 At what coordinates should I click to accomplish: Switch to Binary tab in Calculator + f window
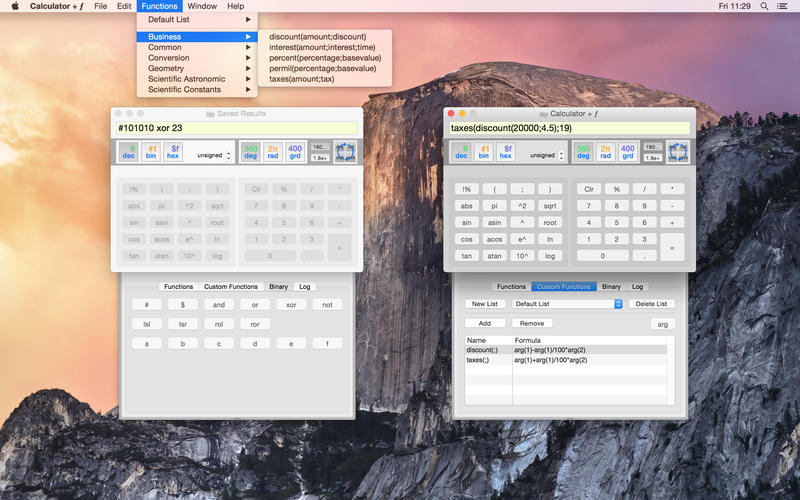pyautogui.click(x=611, y=287)
